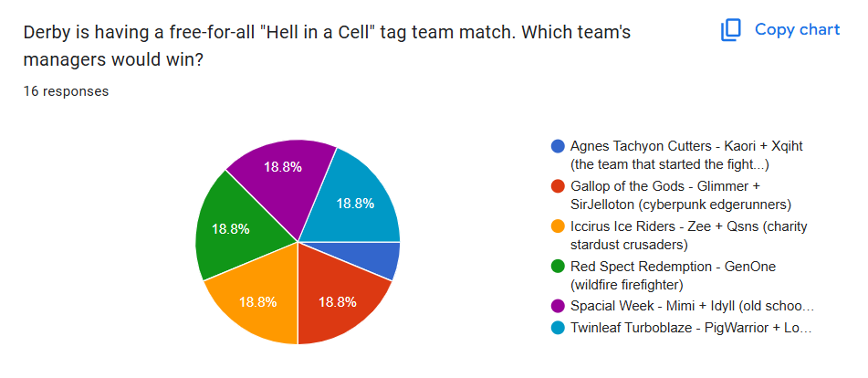
Task: Click truncated Twinleaf Turboblaze legend entry
Action: pos(691,328)
